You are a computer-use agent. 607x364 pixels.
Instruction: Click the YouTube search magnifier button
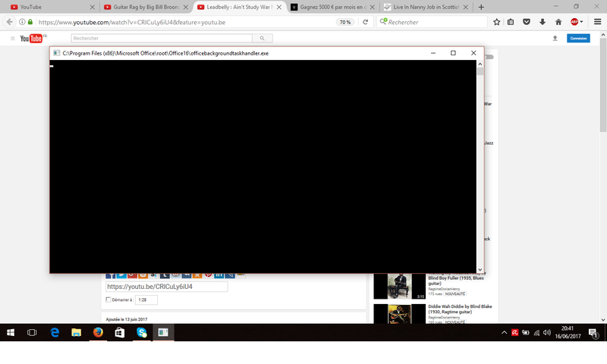[x=263, y=38]
